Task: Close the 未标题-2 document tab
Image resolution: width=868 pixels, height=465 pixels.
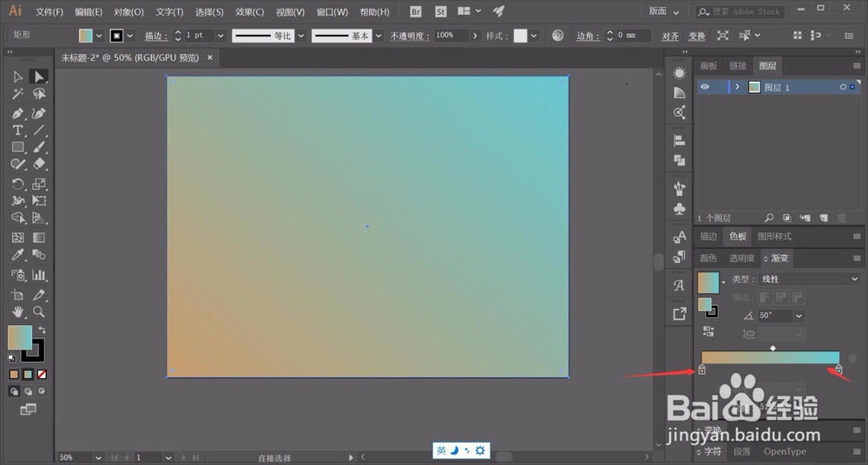Action: click(x=210, y=57)
